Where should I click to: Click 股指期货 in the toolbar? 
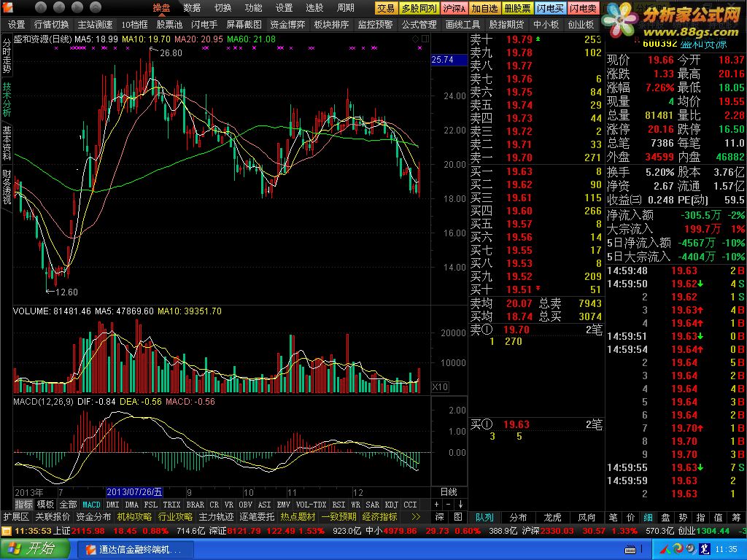506,24
